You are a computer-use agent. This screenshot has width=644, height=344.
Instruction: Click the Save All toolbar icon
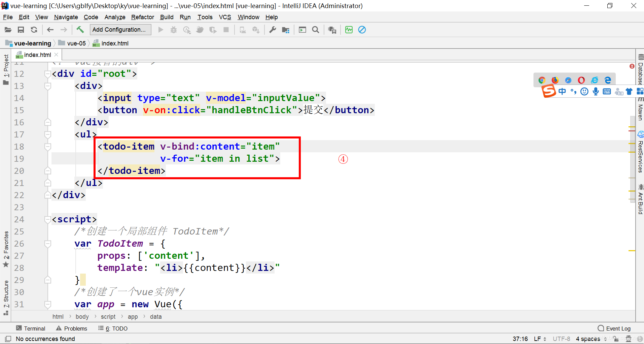click(x=21, y=30)
